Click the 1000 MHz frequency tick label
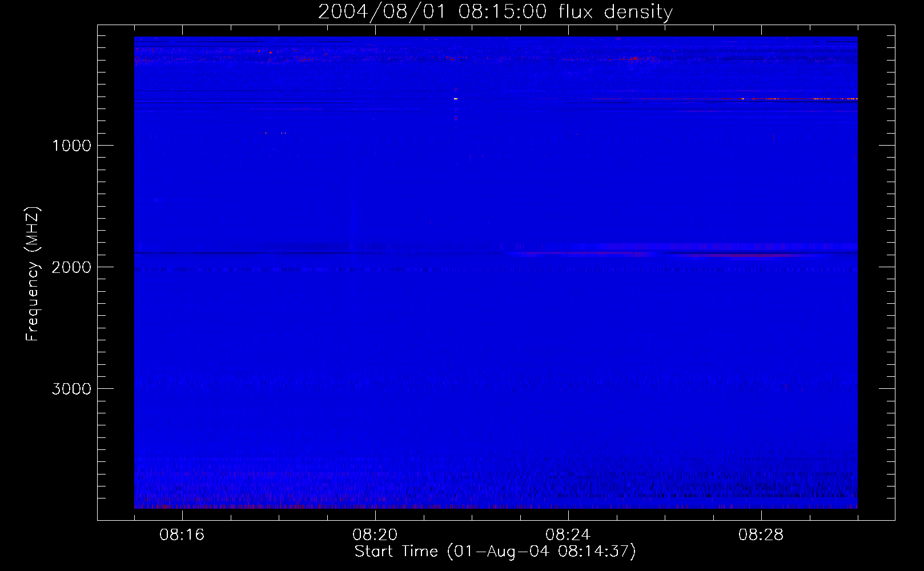Screen dimensions: 924x571 coord(71,146)
